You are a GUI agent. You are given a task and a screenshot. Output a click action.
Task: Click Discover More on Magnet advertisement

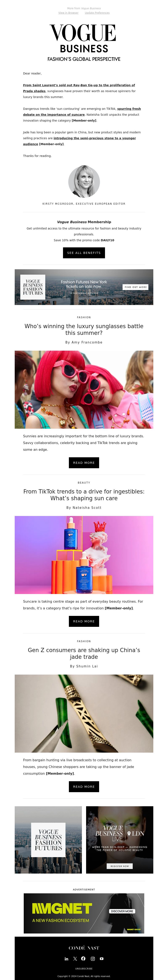pyautogui.click(x=122, y=911)
